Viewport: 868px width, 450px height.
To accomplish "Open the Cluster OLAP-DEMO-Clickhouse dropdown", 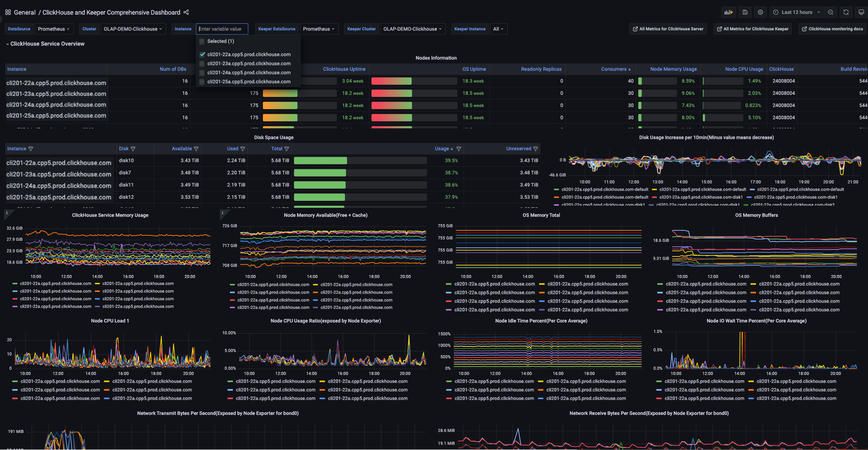I will click(132, 29).
